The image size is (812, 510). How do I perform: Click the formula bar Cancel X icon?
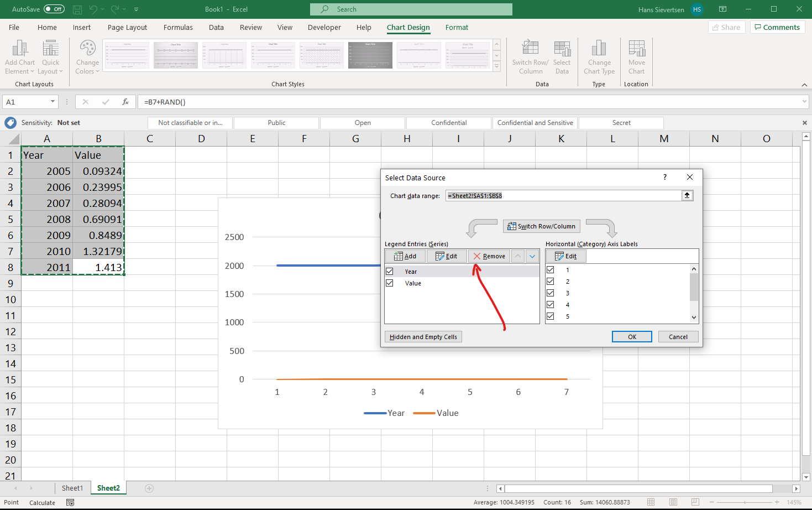(x=86, y=102)
